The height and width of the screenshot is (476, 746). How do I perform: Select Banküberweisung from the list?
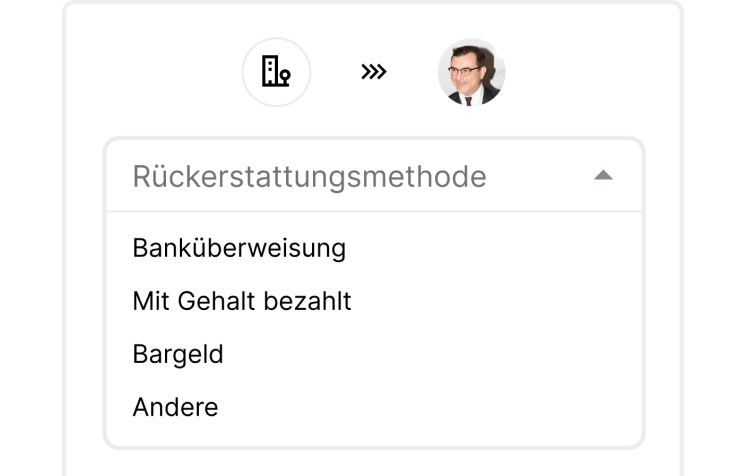pos(239,248)
